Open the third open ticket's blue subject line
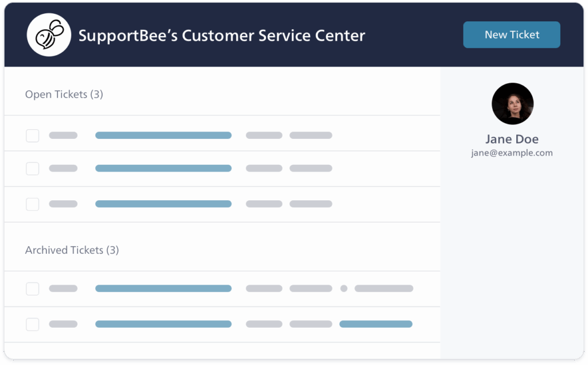The image size is (588, 365). click(163, 204)
